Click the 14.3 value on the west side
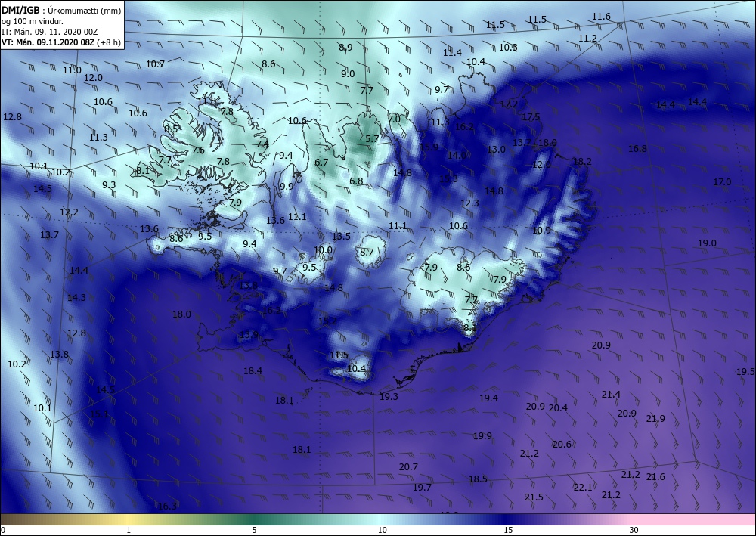 click(x=76, y=297)
